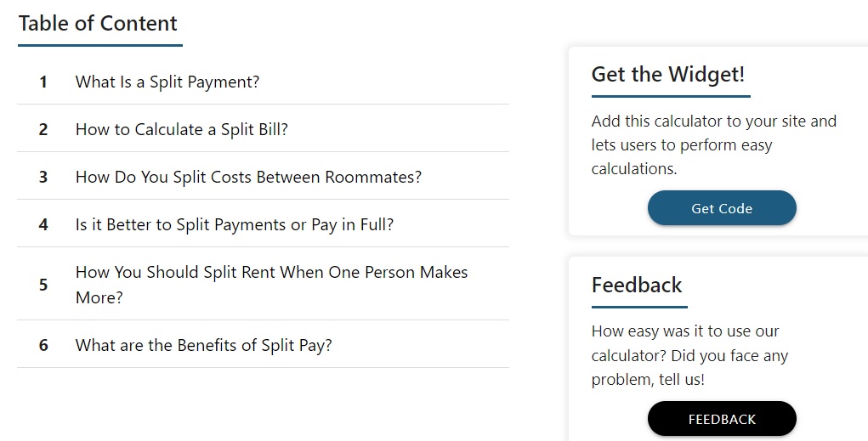Image resolution: width=868 pixels, height=441 pixels.
Task: Click number 4 beside the Pay in Full entry
Action: [43, 224]
